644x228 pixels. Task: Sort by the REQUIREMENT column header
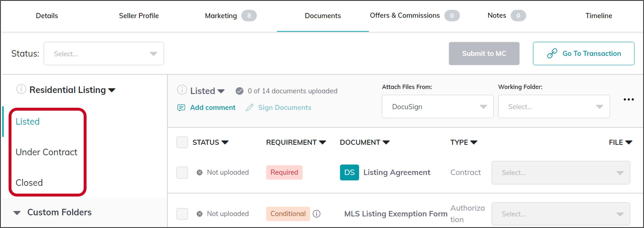[296, 142]
